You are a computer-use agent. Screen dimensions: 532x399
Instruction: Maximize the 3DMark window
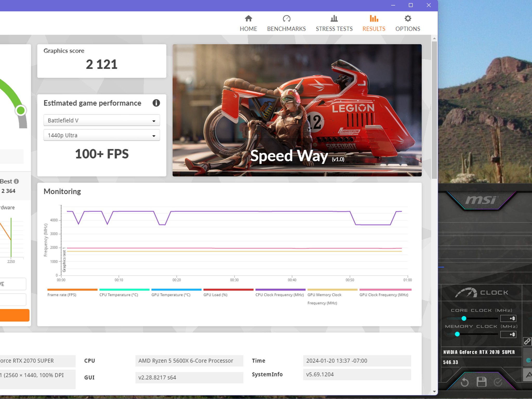[x=411, y=5]
